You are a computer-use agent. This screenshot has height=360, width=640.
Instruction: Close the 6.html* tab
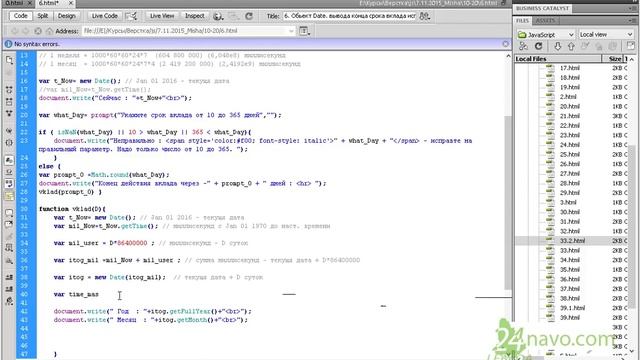(71, 3)
